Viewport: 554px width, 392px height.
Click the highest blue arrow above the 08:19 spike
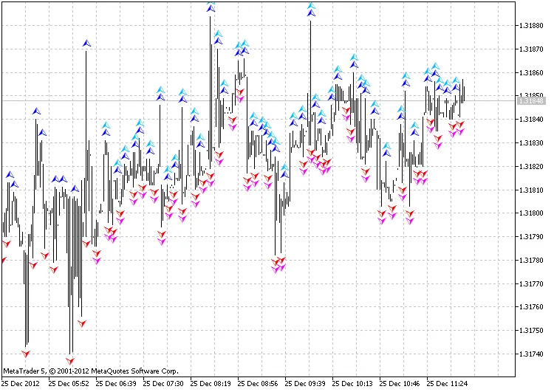(x=211, y=8)
